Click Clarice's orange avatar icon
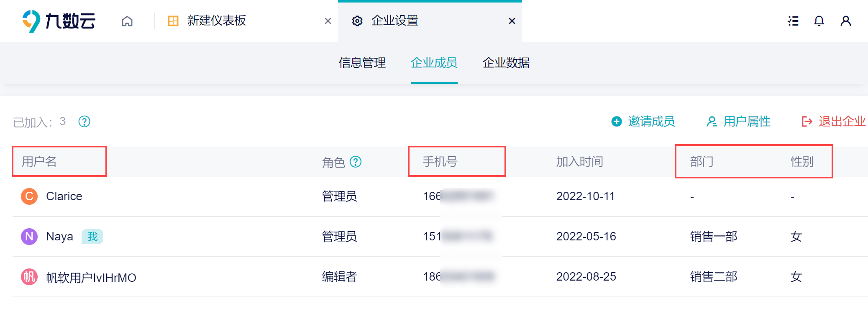Image resolution: width=868 pixels, height=330 pixels. (29, 196)
